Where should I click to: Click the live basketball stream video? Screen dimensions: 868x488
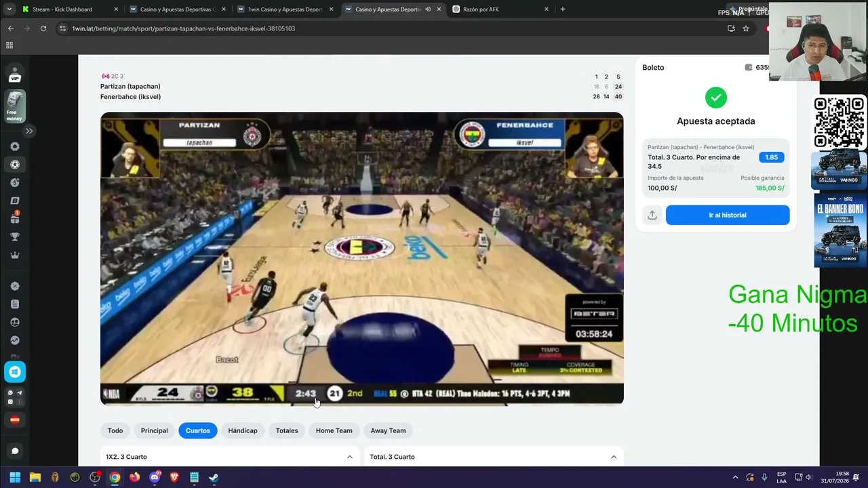pyautogui.click(x=362, y=259)
